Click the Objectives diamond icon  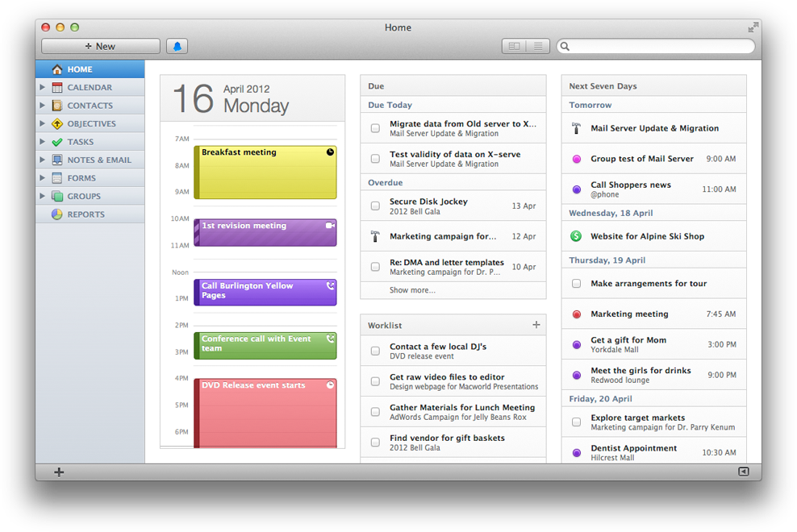pos(57,123)
